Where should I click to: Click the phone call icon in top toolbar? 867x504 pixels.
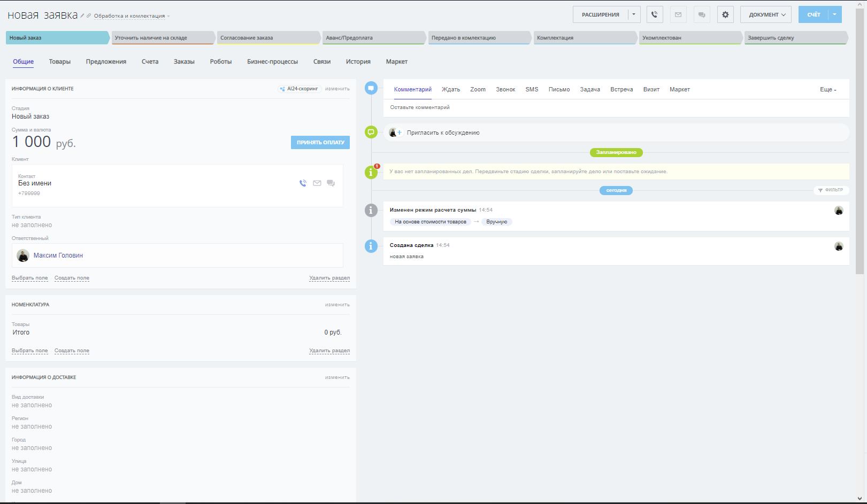pos(655,14)
